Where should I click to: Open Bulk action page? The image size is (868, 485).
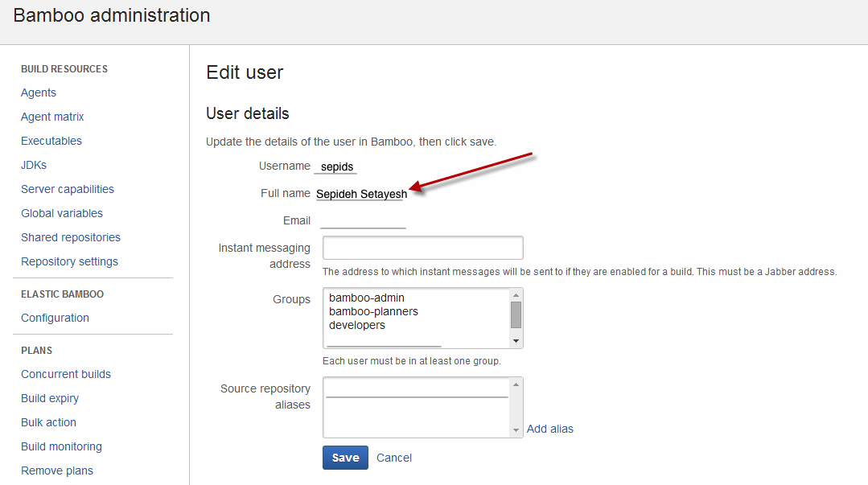click(x=48, y=422)
